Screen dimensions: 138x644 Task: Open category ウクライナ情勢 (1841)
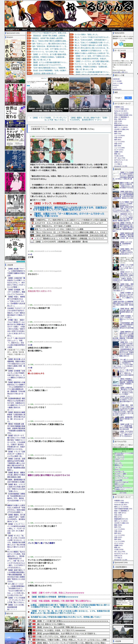121,109
